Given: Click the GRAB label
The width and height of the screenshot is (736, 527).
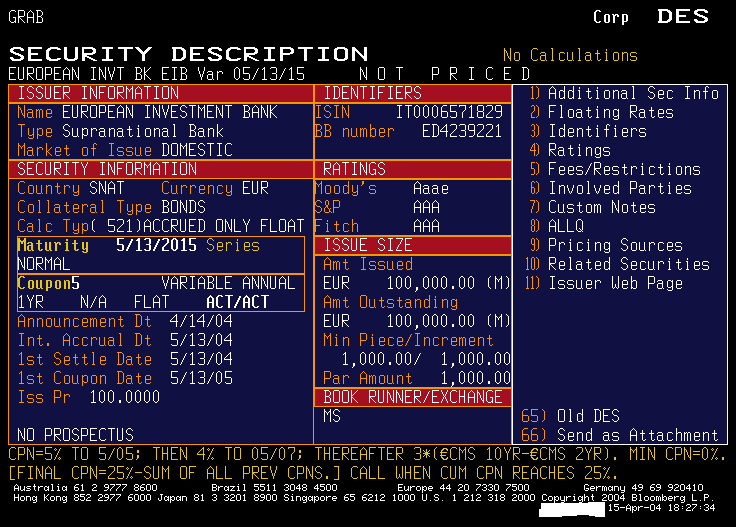Looking at the screenshot, I should click(26, 17).
